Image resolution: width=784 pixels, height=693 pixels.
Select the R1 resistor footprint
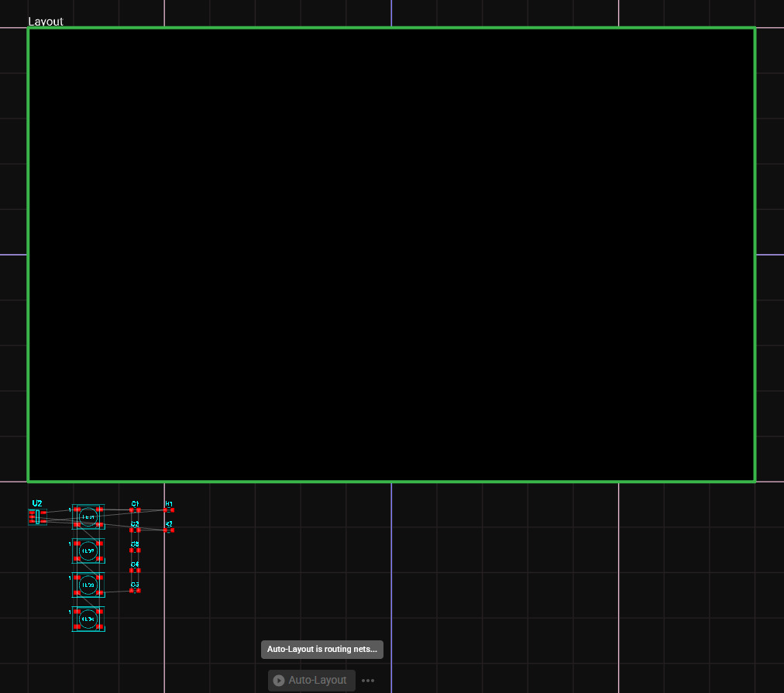(169, 510)
